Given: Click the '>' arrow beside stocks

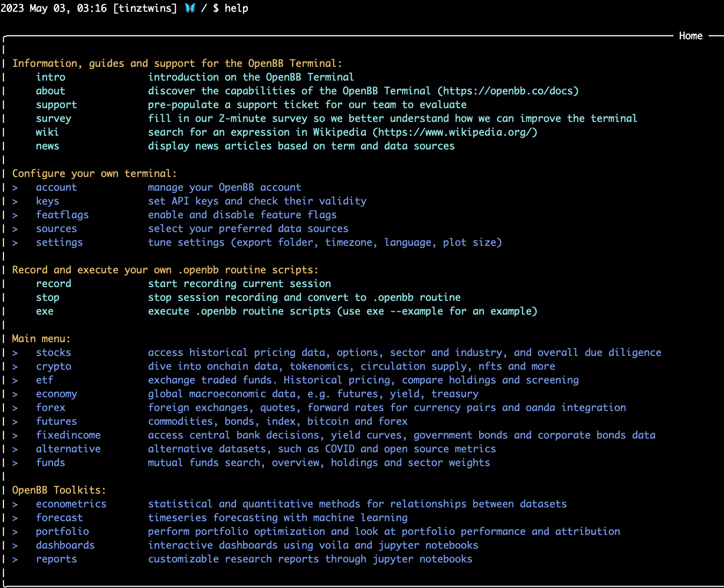Looking at the screenshot, I should click(15, 353).
